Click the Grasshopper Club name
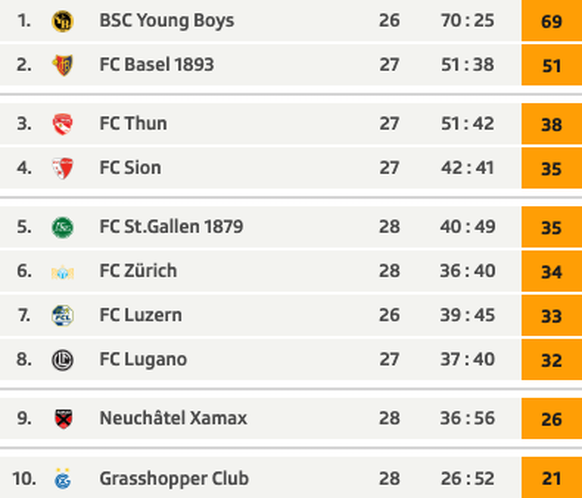The height and width of the screenshot is (498, 582). pos(174,478)
